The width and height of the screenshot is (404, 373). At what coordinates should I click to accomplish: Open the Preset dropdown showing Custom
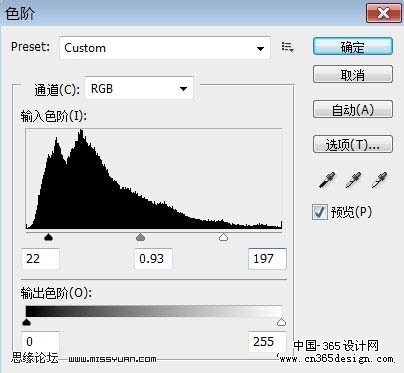click(165, 48)
